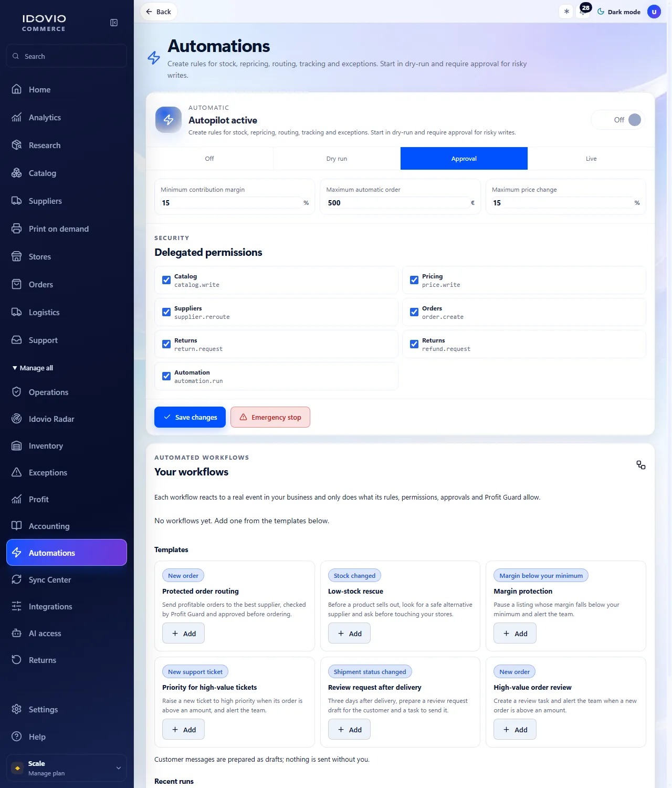Open AI access bot icon
Viewport: 672px width, 788px height.
(17, 633)
